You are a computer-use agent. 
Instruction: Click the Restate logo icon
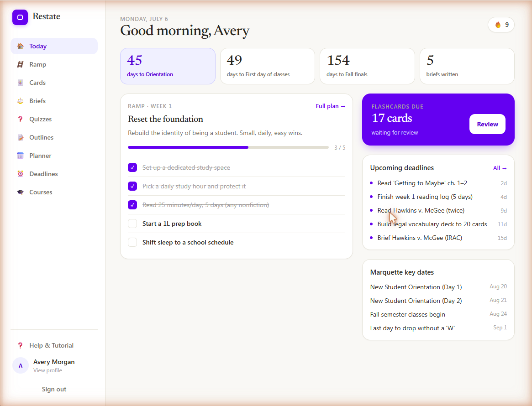(x=20, y=17)
